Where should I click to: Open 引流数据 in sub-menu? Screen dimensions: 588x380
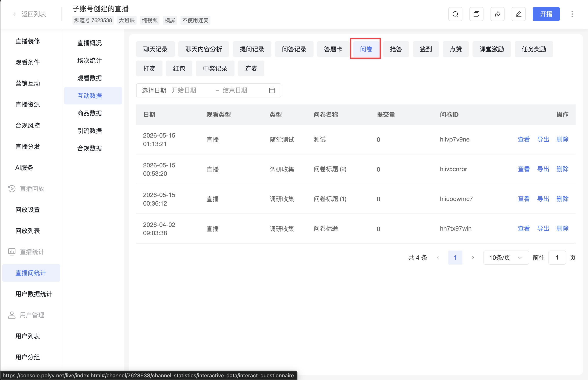click(x=89, y=131)
